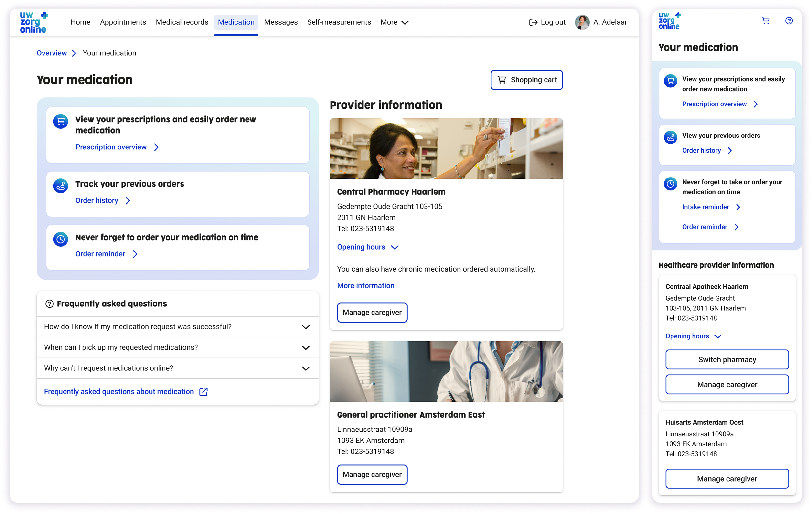Click the uw zorg online desktop logo

33,22
